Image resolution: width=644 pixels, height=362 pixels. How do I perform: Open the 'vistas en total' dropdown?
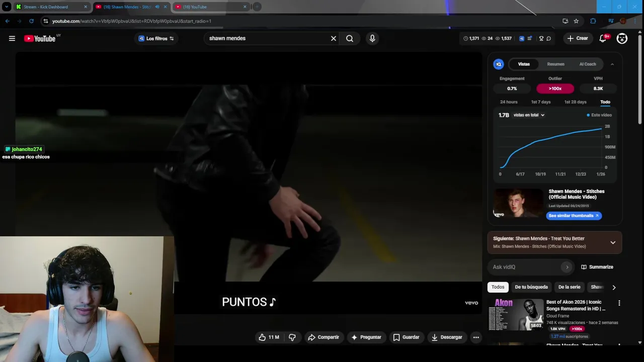pos(529,115)
